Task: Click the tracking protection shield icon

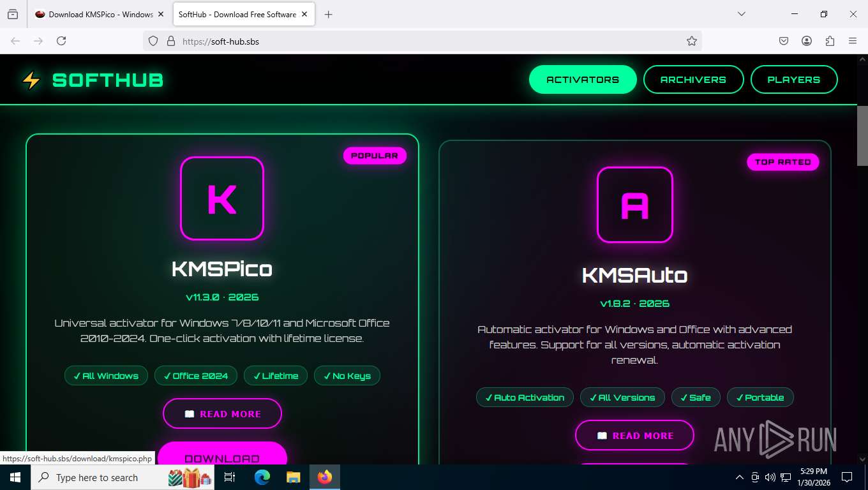Action: (x=153, y=41)
